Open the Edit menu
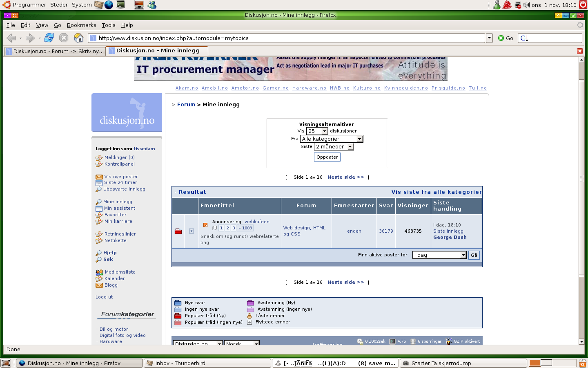 point(25,25)
